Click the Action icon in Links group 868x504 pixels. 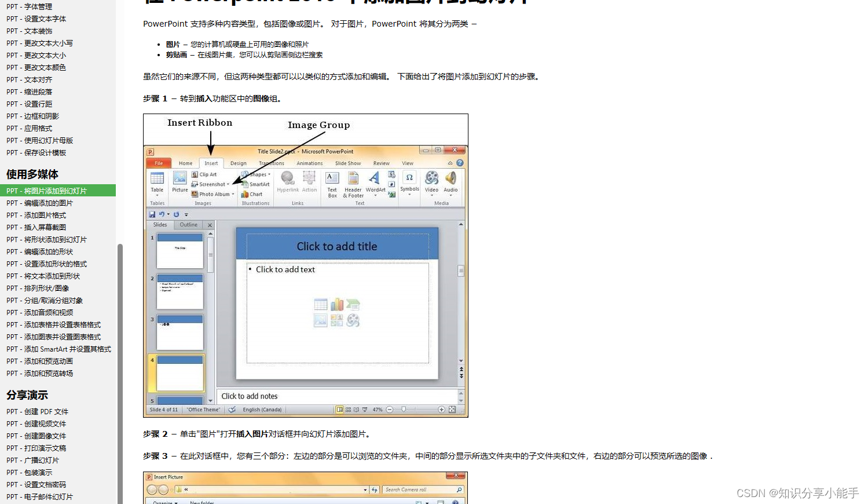pyautogui.click(x=309, y=177)
